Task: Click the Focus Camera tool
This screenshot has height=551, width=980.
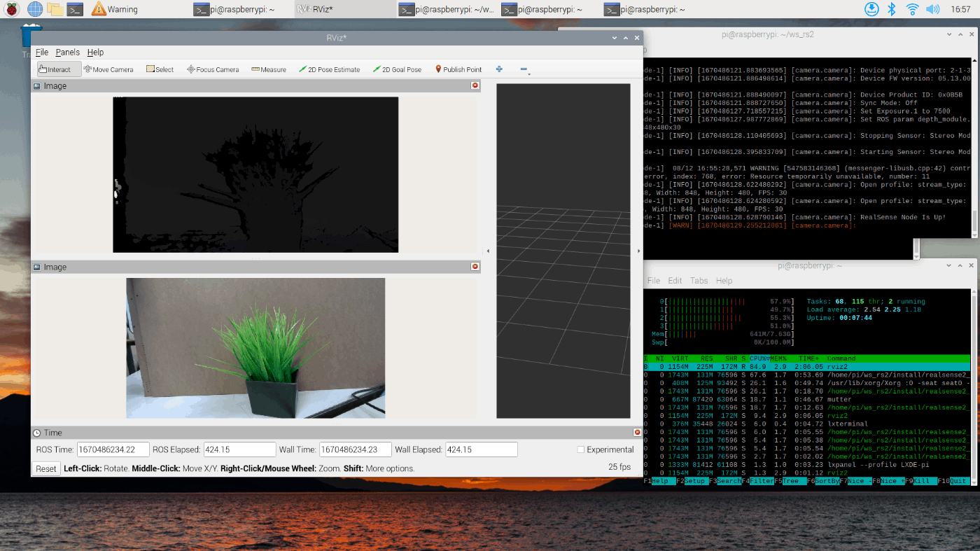Action: pos(212,69)
